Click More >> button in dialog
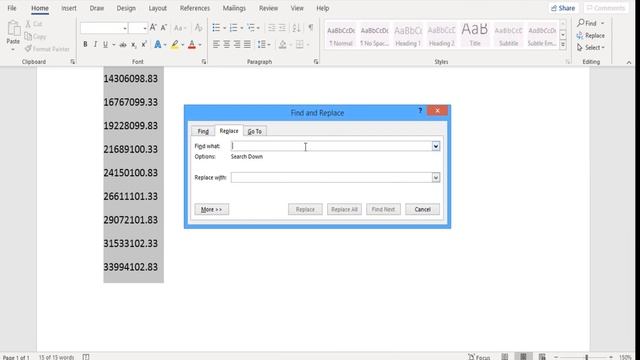This screenshot has width=640, height=360. [x=211, y=209]
